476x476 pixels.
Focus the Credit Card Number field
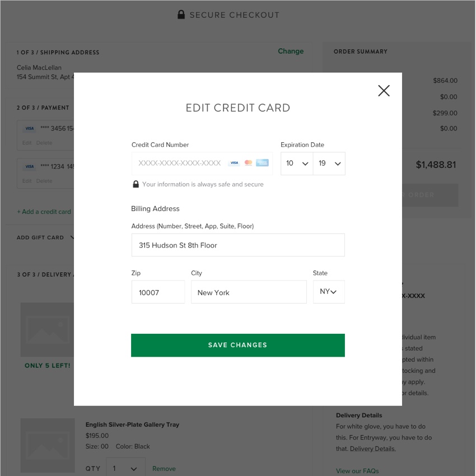coord(202,164)
